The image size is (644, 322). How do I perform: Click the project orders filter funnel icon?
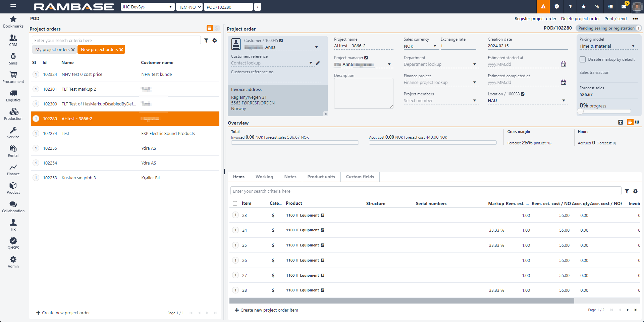pos(206,40)
